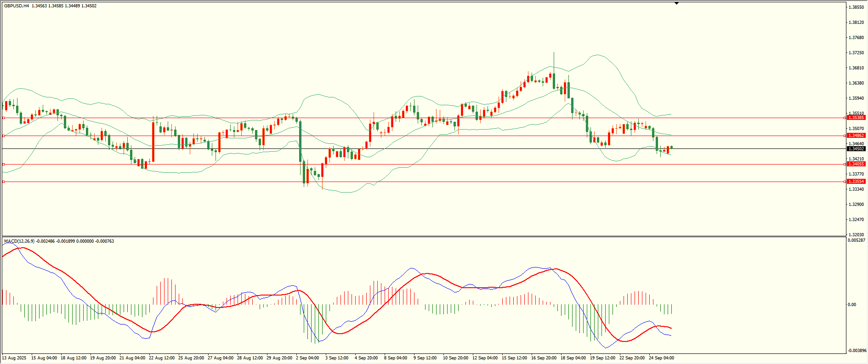Screen dimensions: 868x364
Task: Click the 13 Aug 2025 date label
Action: click(14, 358)
